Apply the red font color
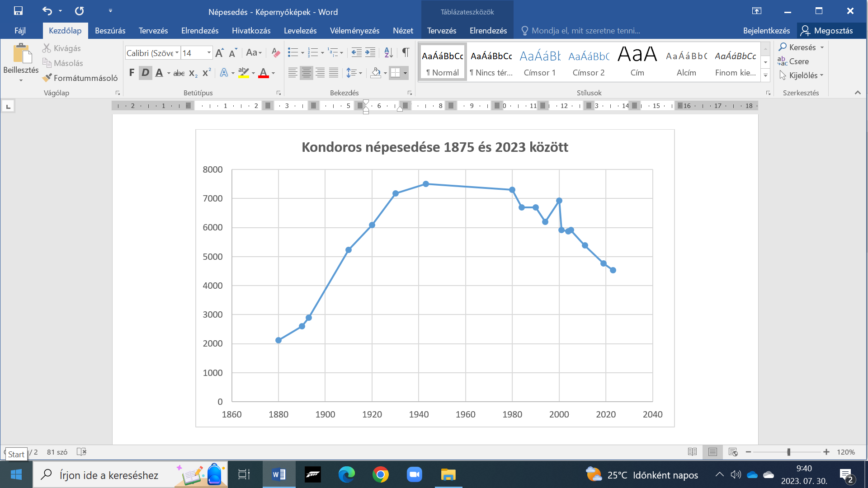868x488 pixels. [x=264, y=73]
